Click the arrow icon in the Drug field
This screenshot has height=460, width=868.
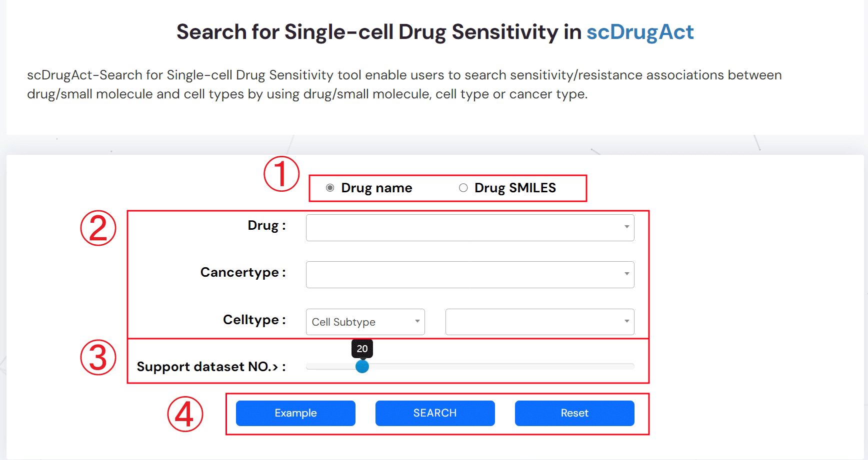626,227
